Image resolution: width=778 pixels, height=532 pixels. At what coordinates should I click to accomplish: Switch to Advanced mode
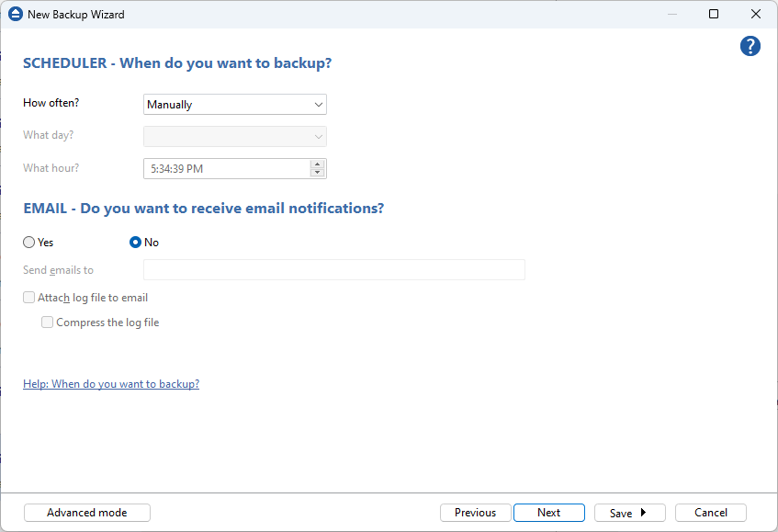click(x=86, y=513)
